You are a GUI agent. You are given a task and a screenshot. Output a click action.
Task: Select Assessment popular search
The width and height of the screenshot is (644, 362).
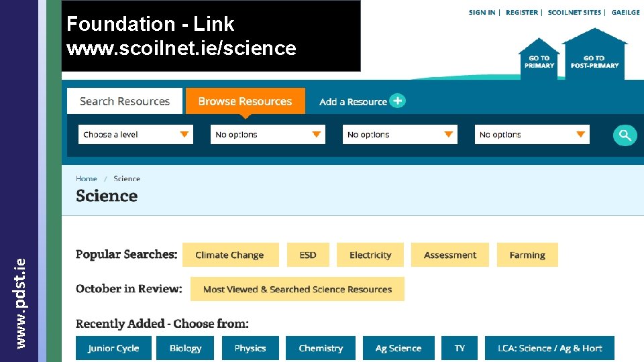pyautogui.click(x=449, y=255)
